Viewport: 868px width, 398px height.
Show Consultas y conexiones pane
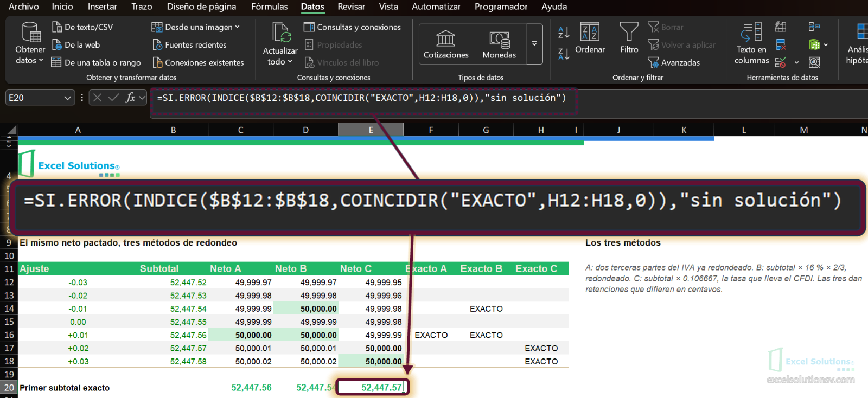pyautogui.click(x=352, y=27)
